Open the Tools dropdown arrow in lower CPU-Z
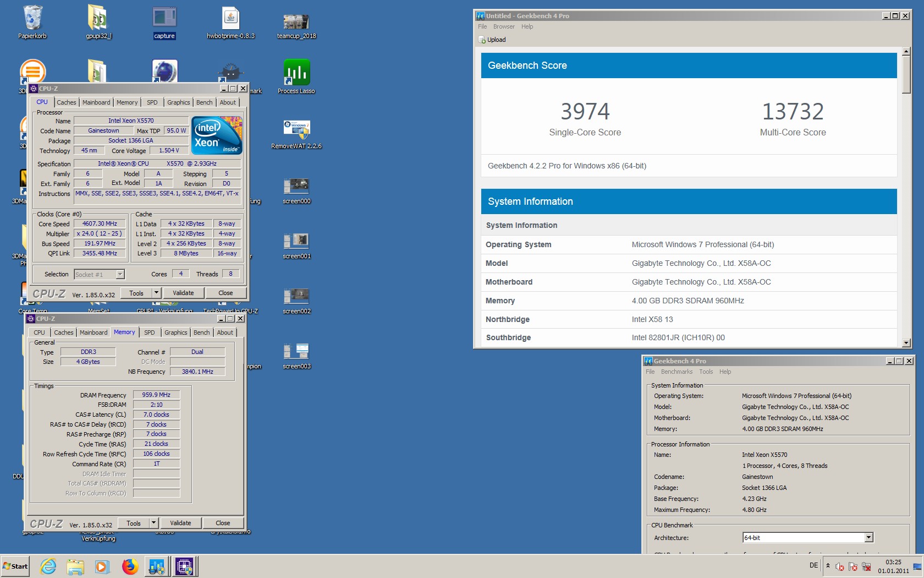 tap(154, 523)
